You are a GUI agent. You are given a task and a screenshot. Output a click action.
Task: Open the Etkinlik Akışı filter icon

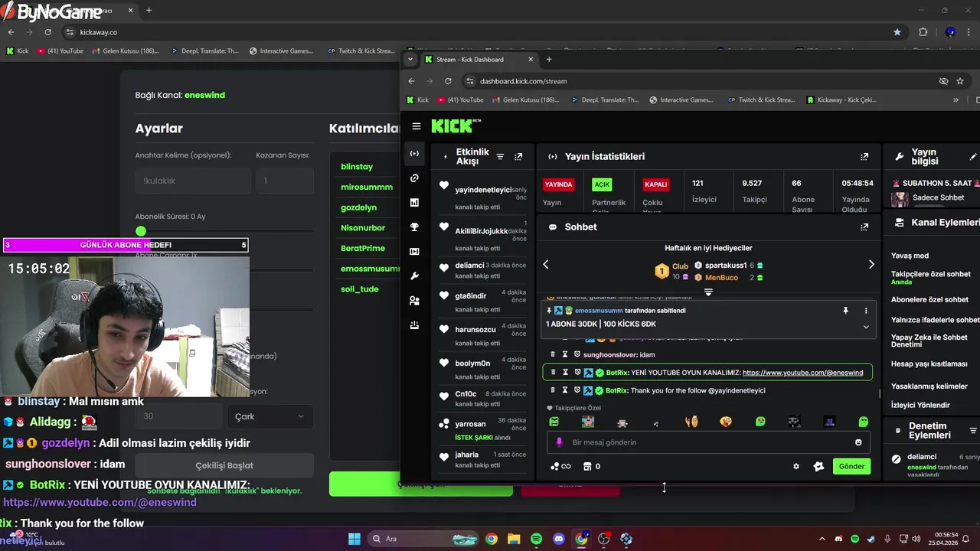500,156
